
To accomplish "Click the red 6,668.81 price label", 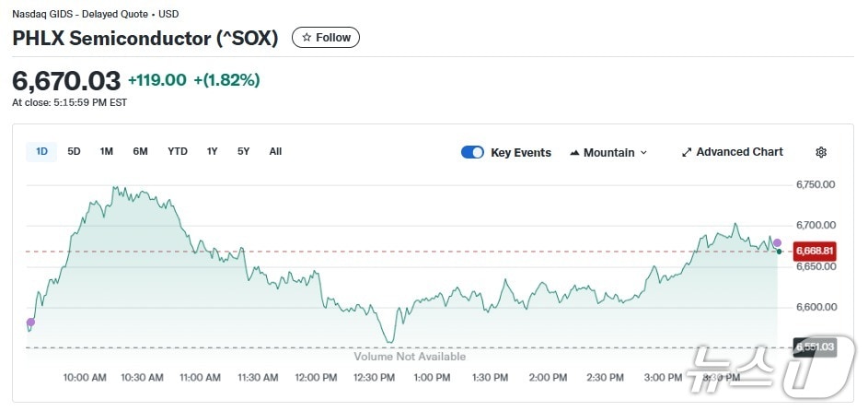I will [815, 251].
